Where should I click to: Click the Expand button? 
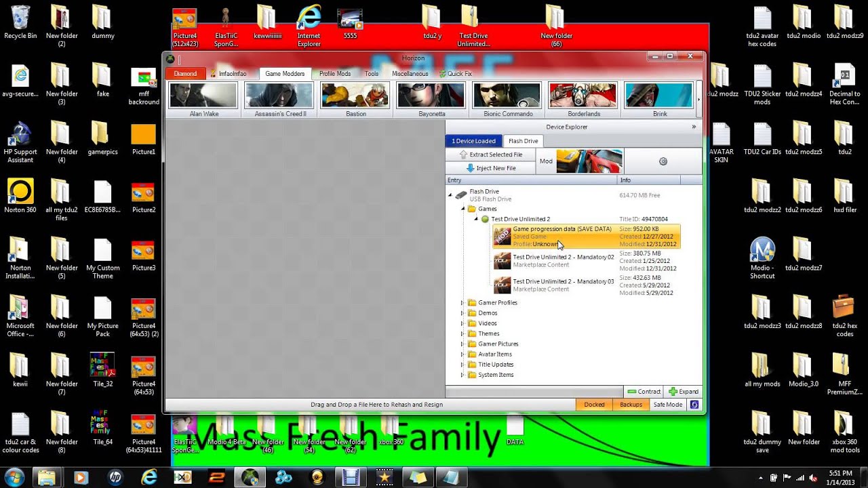coord(683,392)
